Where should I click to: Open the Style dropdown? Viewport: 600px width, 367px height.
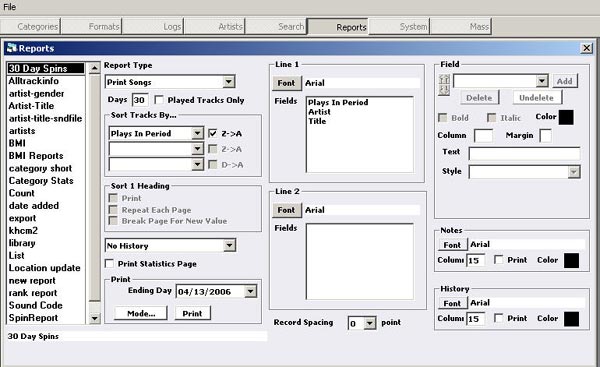[x=574, y=172]
